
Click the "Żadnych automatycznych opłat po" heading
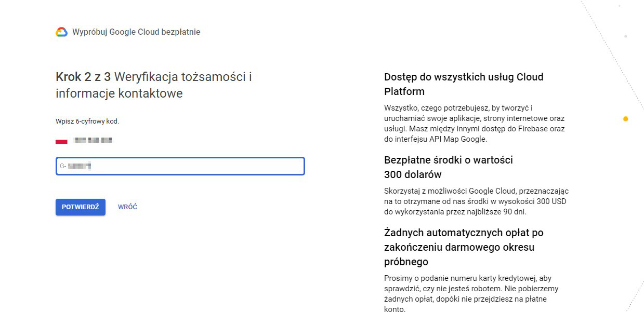tap(463, 233)
